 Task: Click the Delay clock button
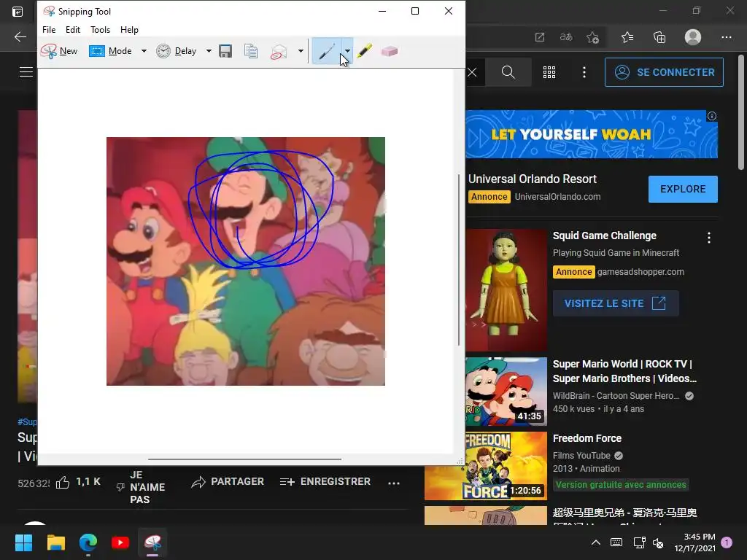click(177, 51)
